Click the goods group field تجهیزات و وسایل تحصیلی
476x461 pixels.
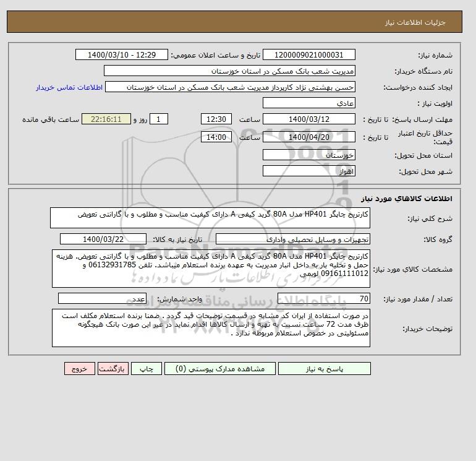(292, 239)
